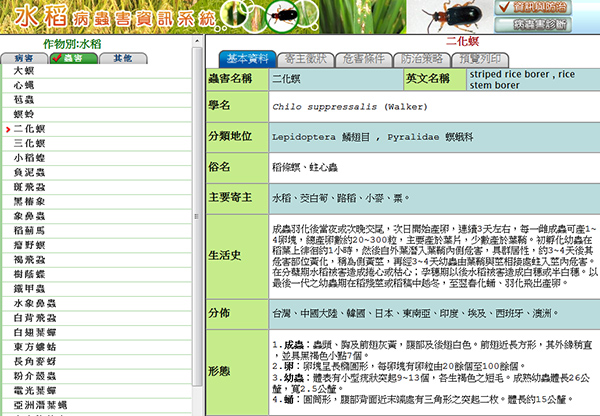
Task: Click the beetle circle thumbnail in the banner
Action: pyautogui.click(x=282, y=16)
